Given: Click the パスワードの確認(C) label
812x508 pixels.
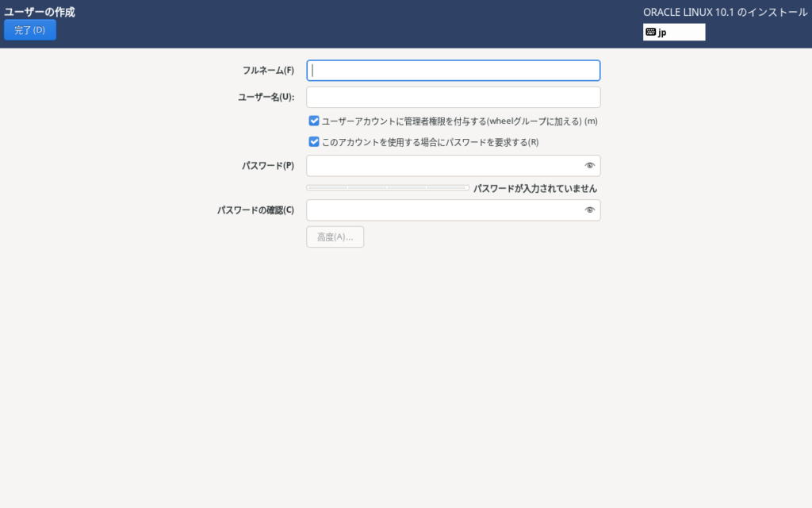Looking at the screenshot, I should (x=255, y=210).
